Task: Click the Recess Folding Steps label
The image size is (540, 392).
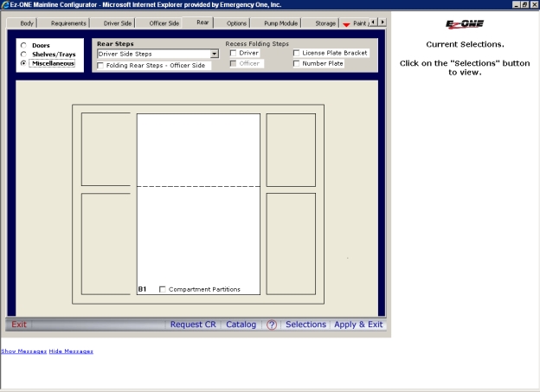Action: click(x=257, y=44)
